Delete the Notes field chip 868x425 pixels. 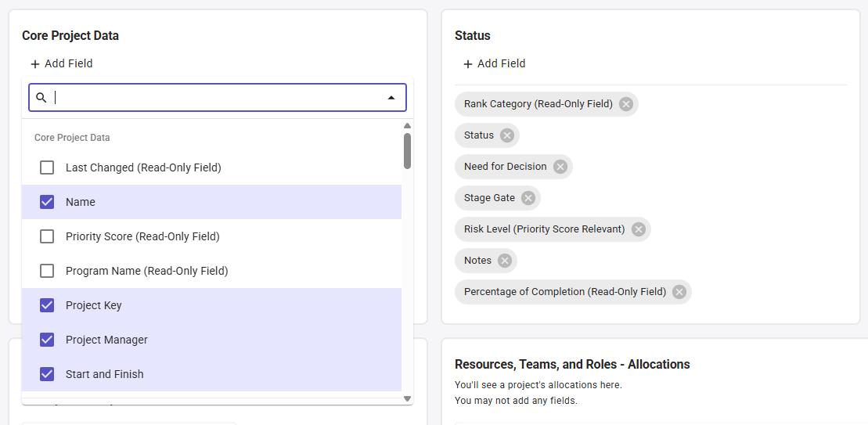coord(505,261)
